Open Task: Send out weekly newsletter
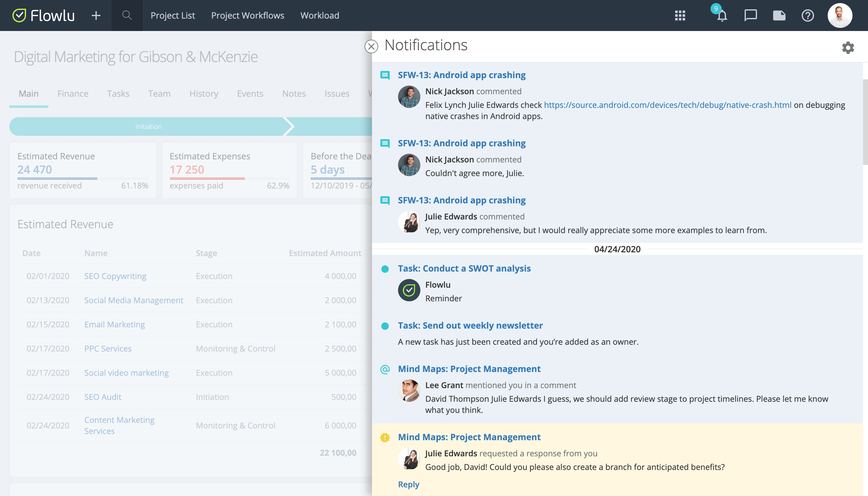This screenshot has width=868, height=496. [470, 325]
